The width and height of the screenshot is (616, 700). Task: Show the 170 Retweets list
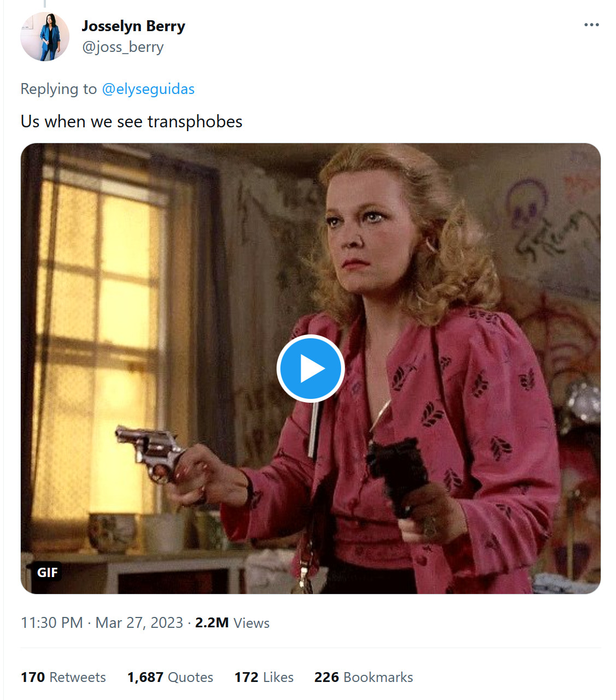[63, 678]
